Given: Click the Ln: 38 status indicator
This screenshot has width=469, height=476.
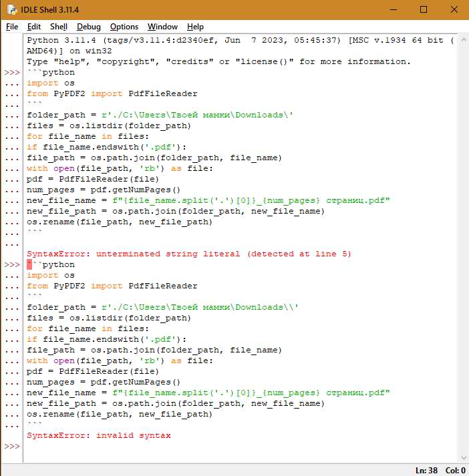Looking at the screenshot, I should click(x=426, y=471).
